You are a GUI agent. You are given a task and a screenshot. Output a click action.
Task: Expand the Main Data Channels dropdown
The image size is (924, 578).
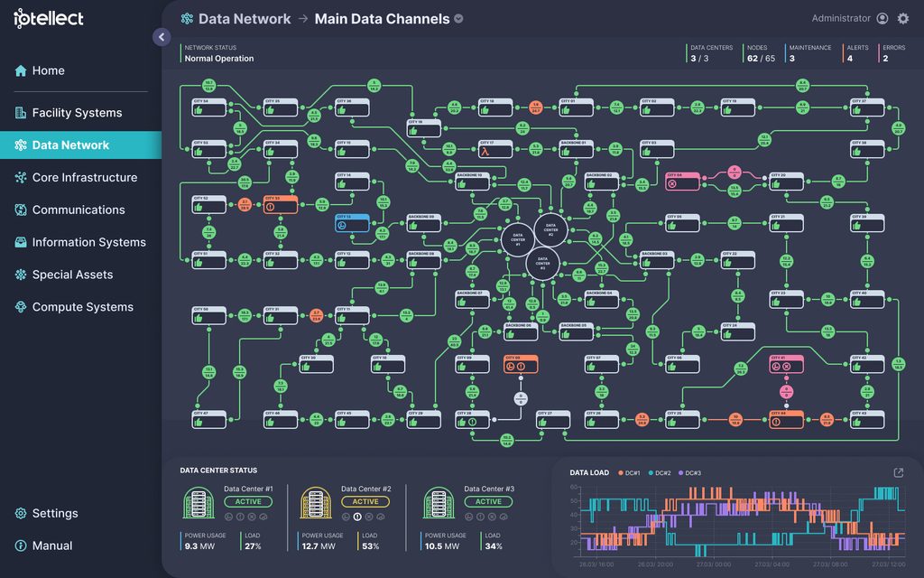point(458,19)
